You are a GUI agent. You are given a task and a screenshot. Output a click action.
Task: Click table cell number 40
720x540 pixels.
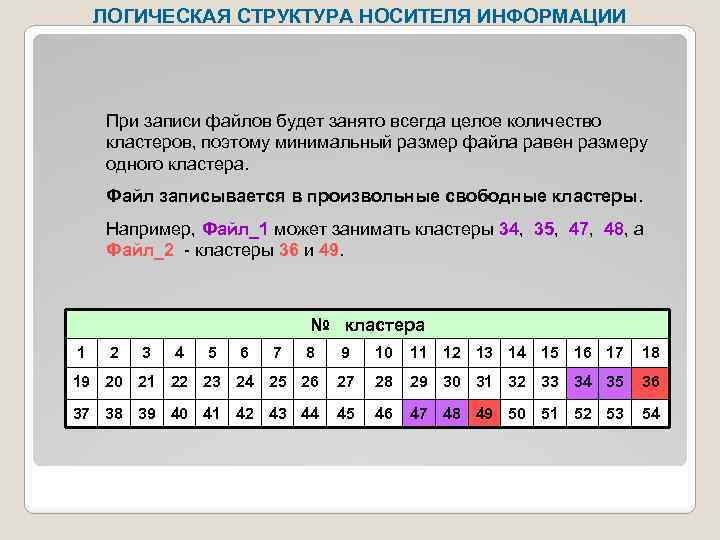(x=179, y=413)
